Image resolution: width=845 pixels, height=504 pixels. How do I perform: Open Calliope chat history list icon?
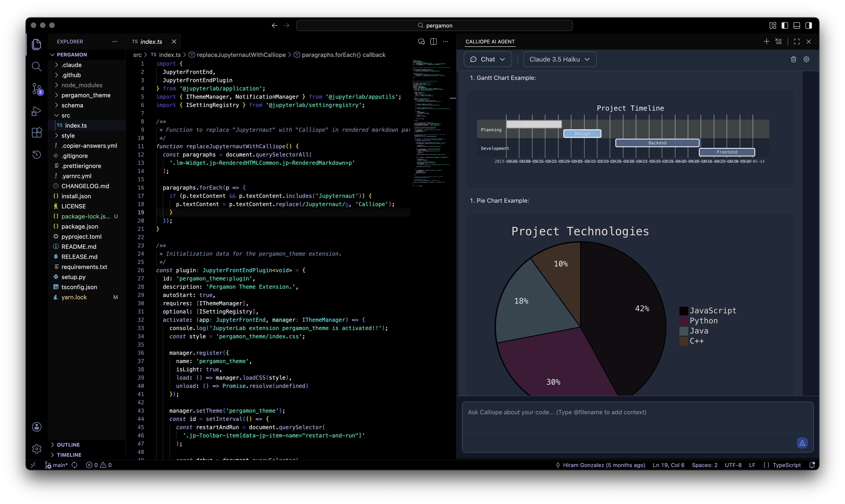coord(778,42)
